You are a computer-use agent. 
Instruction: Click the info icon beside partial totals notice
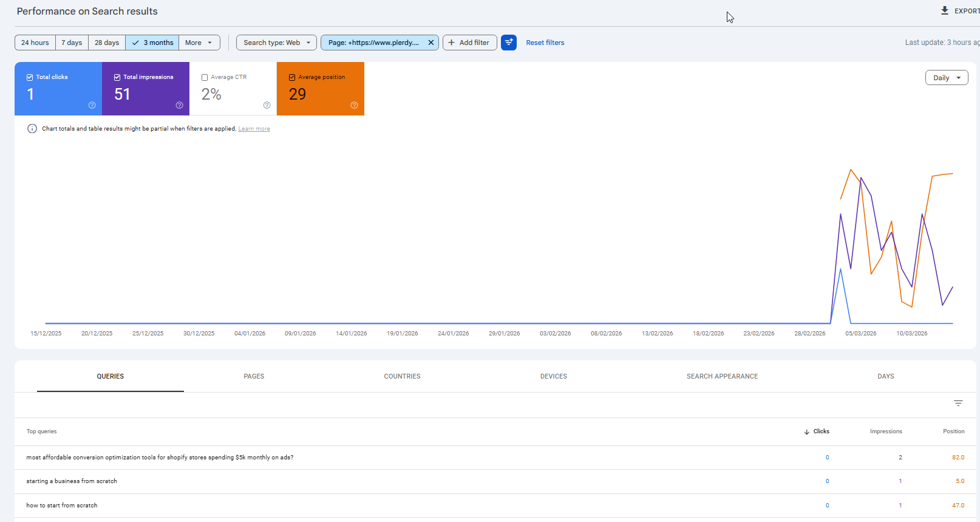tap(32, 128)
